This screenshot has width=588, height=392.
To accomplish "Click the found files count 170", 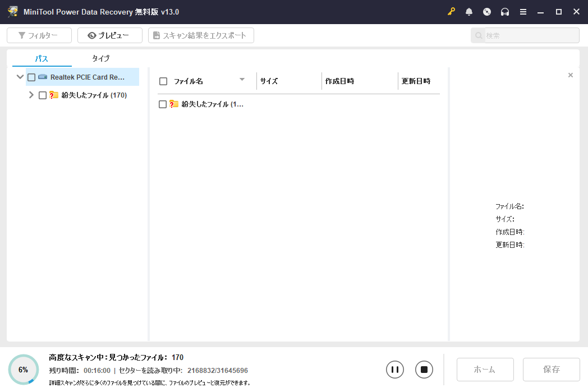I will click(177, 357).
